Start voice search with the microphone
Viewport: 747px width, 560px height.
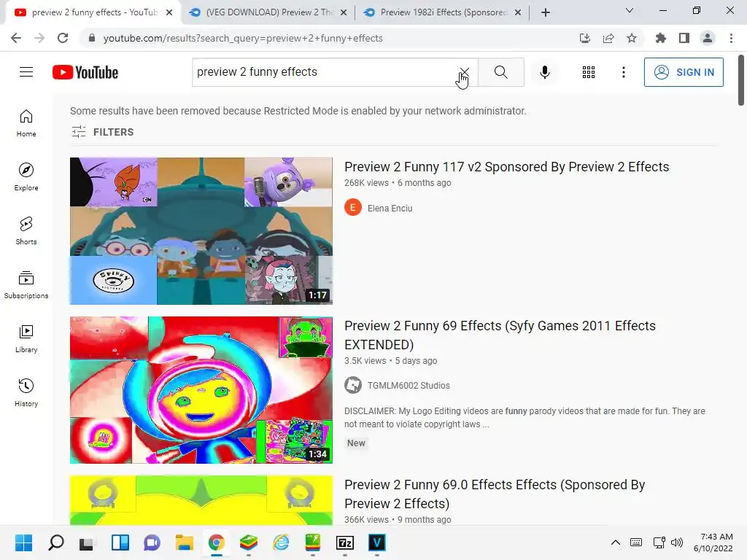coord(544,72)
